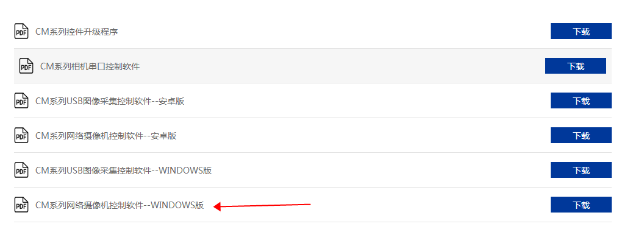Click 下载 for 网络摄像机控制软件--安卓版
This screenshot has height=232, width=644.
click(x=581, y=135)
